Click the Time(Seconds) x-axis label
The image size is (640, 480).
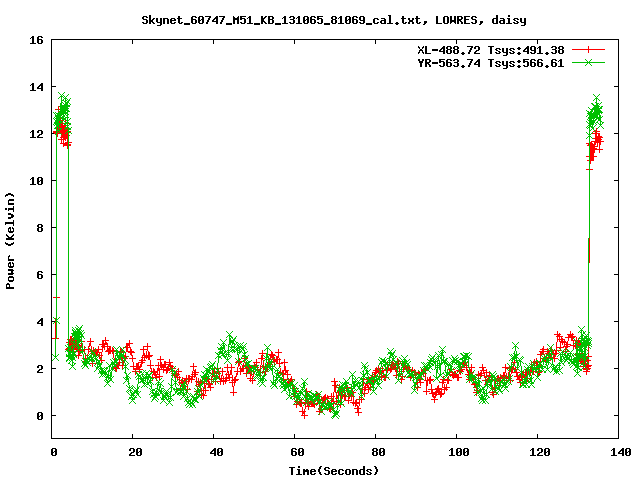point(334,471)
